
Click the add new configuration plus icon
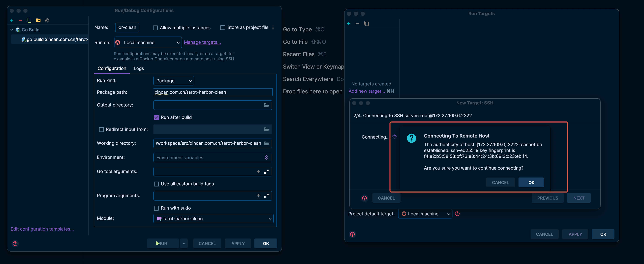(x=11, y=20)
